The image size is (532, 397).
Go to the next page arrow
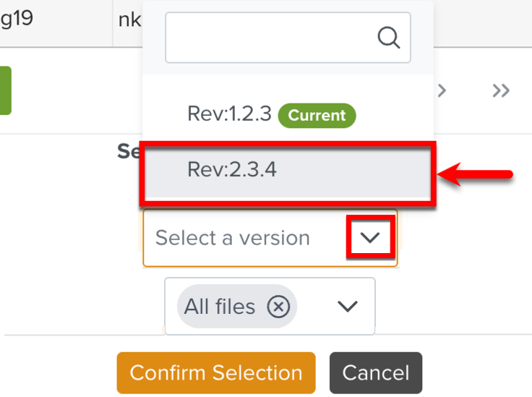point(442,90)
